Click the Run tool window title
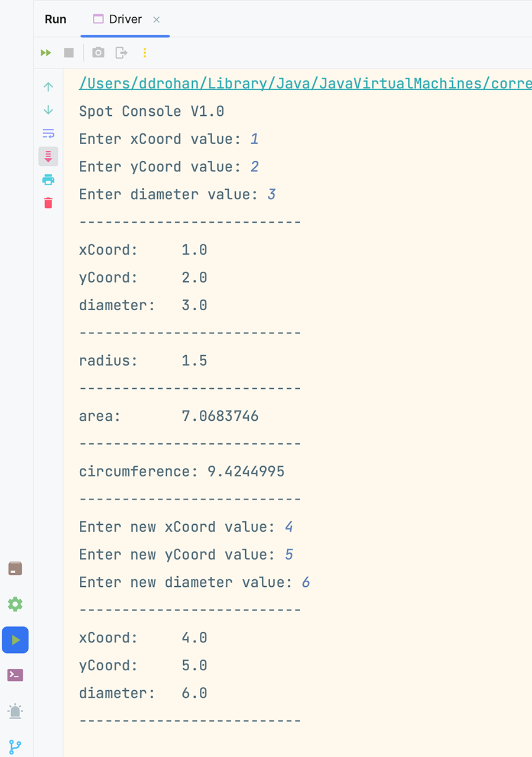 coord(56,20)
